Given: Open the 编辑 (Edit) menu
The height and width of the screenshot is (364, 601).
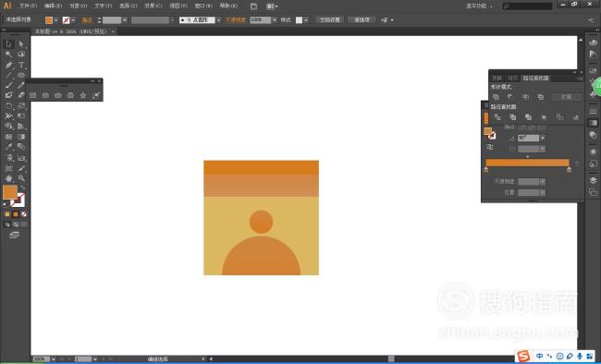Looking at the screenshot, I should point(53,6).
